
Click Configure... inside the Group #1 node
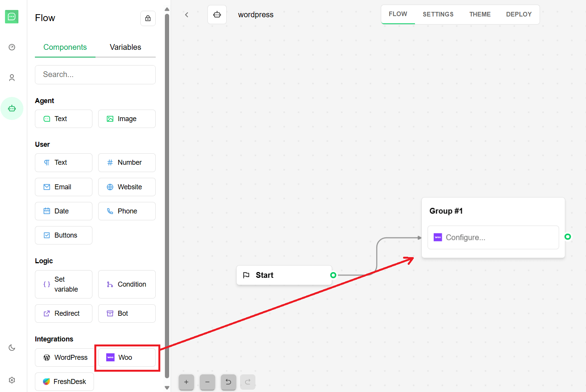pyautogui.click(x=493, y=237)
